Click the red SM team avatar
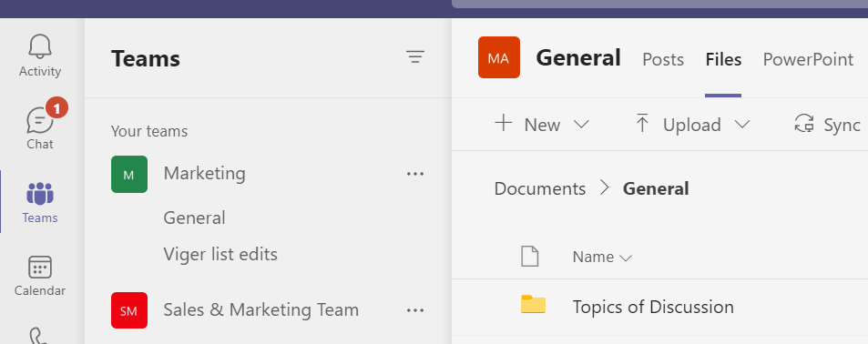868x344 pixels. [x=129, y=310]
